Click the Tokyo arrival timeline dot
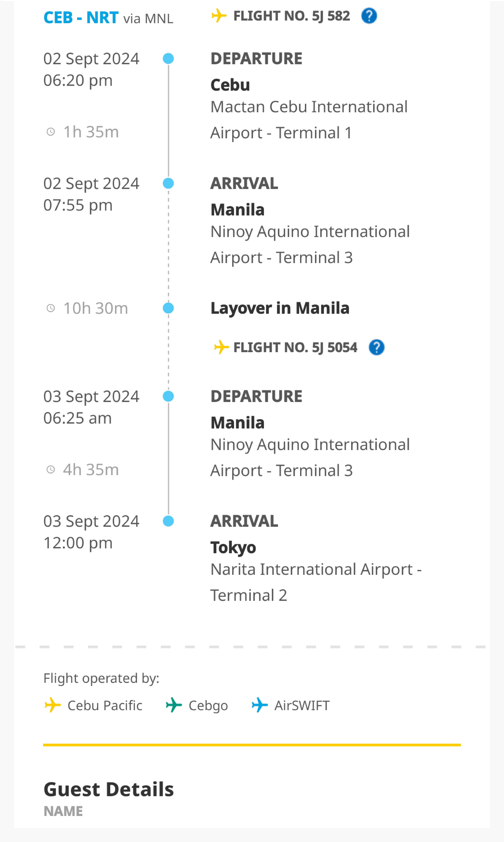504x842 pixels. pos(168,521)
